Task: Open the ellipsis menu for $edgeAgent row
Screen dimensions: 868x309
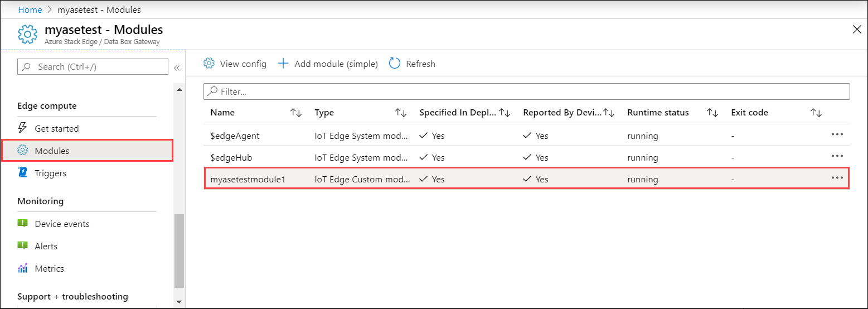Action: coord(837,134)
